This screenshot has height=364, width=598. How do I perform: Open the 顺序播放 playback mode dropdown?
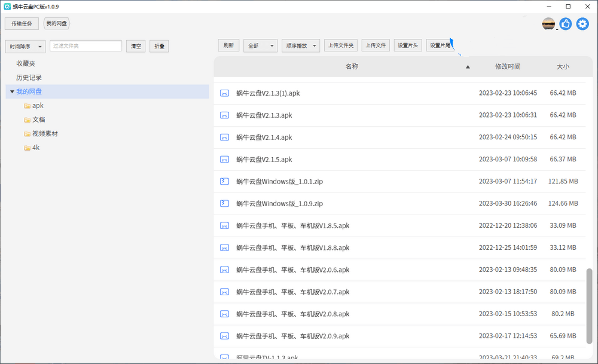(x=300, y=45)
